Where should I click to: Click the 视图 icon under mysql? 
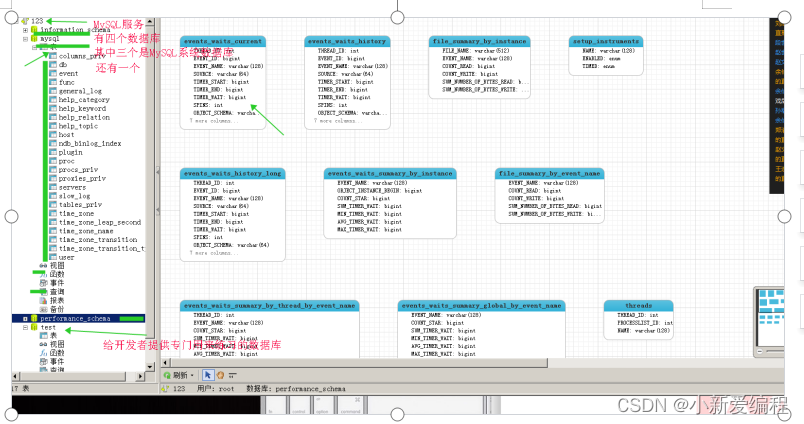44,266
